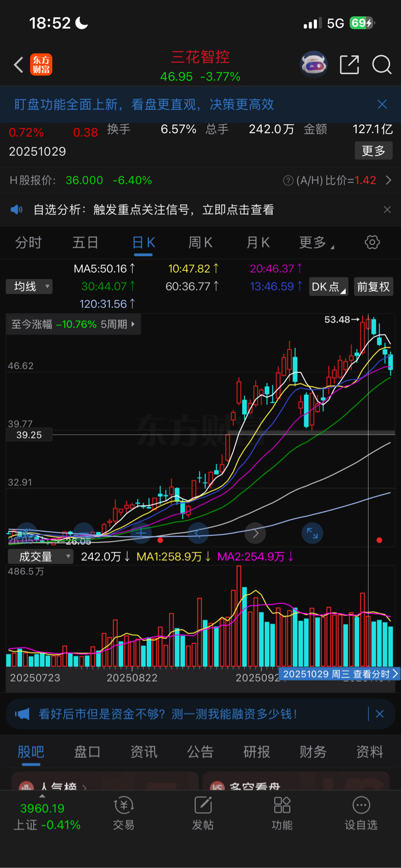
Task: Tap the cellular signal bars in status bar
Action: click(x=312, y=23)
